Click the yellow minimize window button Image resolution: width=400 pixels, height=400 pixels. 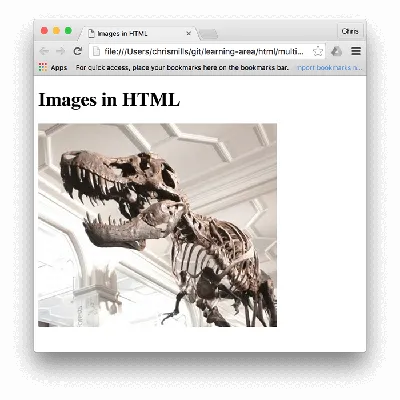(x=56, y=31)
